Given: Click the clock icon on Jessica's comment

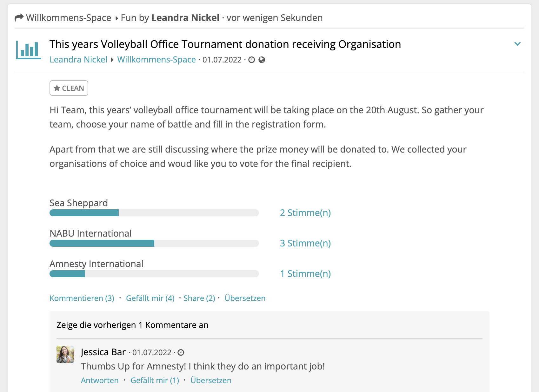Looking at the screenshot, I should (181, 353).
